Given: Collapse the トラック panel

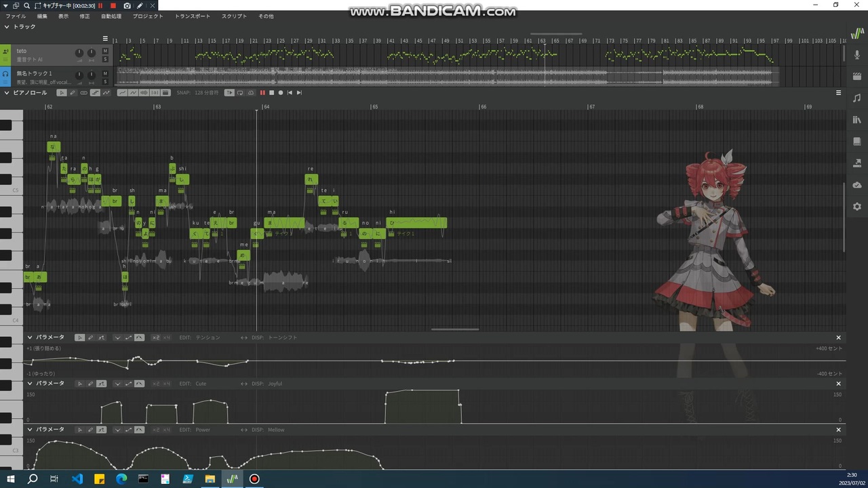Looking at the screenshot, I should click(x=7, y=27).
